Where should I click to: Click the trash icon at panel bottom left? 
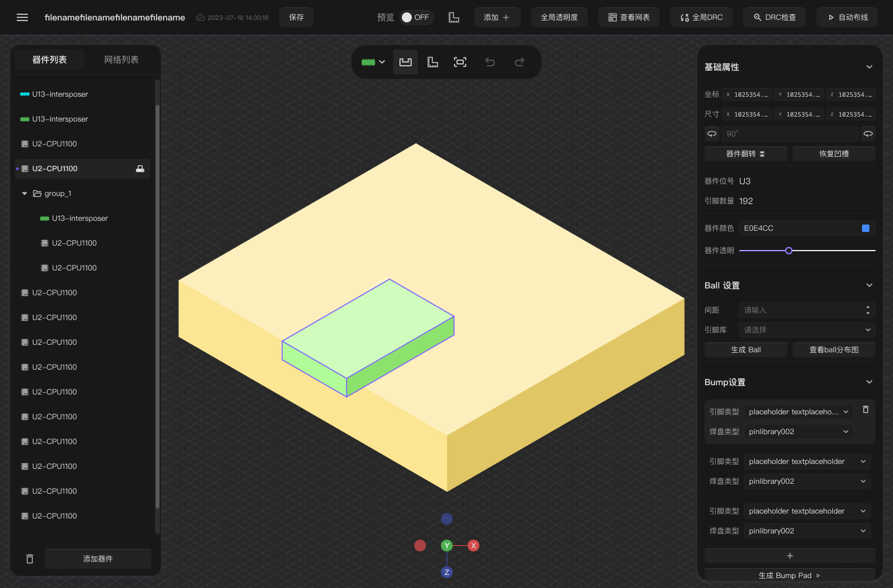29,559
